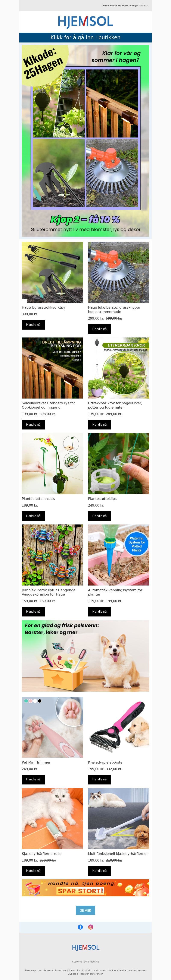The image size is (171, 980).
Task: Click the 'Klikk for å gå inn i butikken' banner
Action: [x=85, y=37]
